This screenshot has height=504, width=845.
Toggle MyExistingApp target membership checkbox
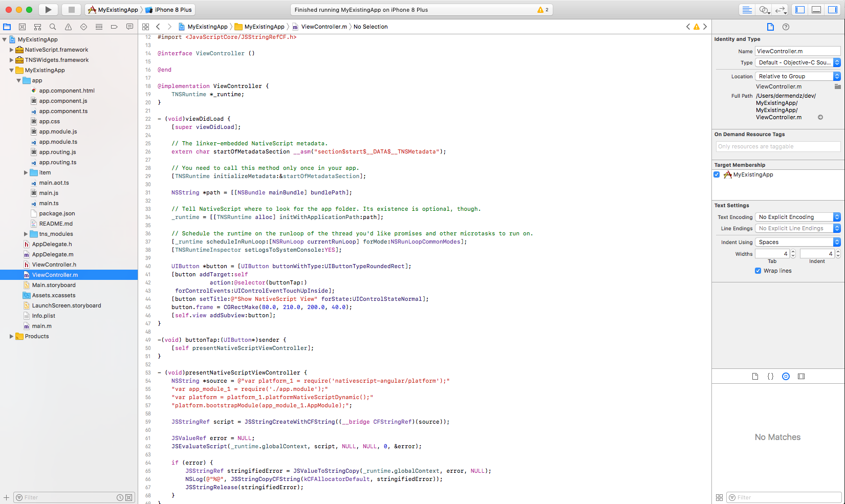click(x=717, y=174)
